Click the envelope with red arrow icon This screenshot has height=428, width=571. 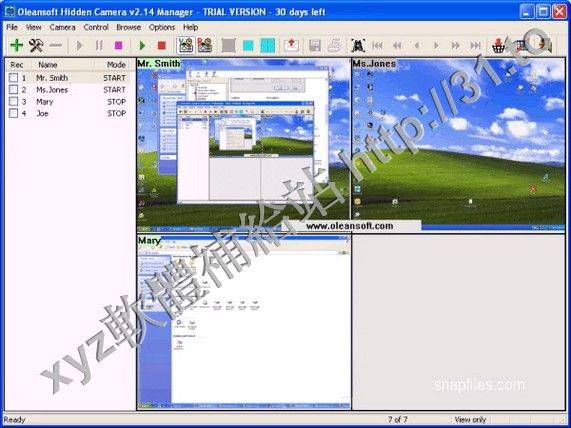coord(291,45)
